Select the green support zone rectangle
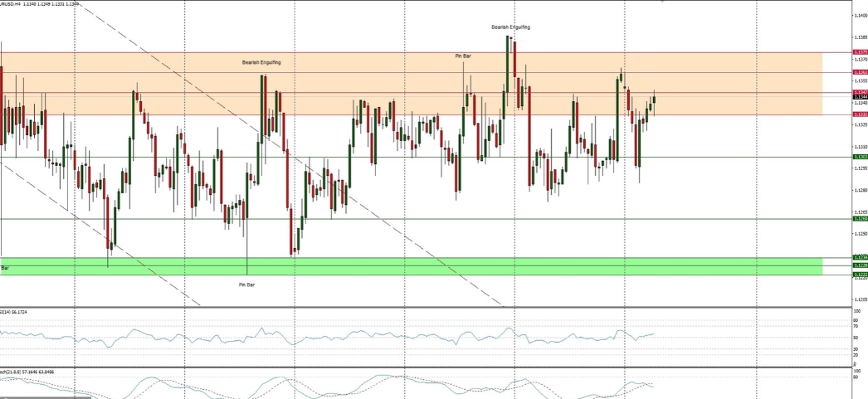 [x=415, y=266]
